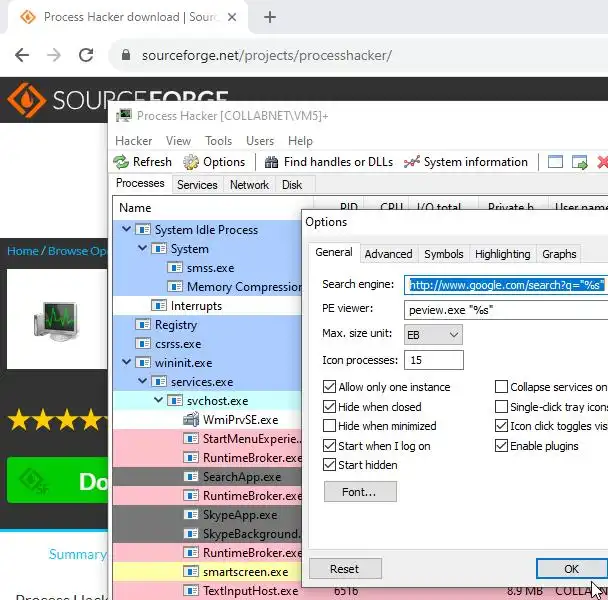Collapse the System process node

(142, 248)
